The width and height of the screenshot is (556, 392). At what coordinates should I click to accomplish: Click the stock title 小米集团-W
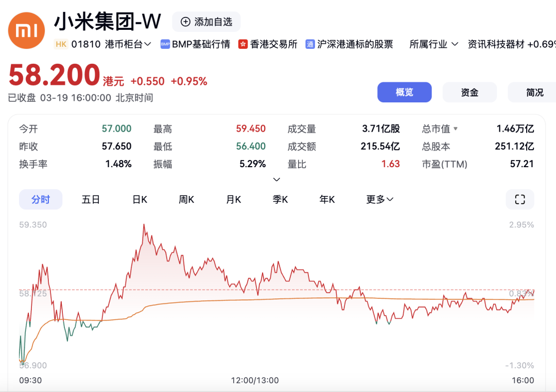(108, 22)
